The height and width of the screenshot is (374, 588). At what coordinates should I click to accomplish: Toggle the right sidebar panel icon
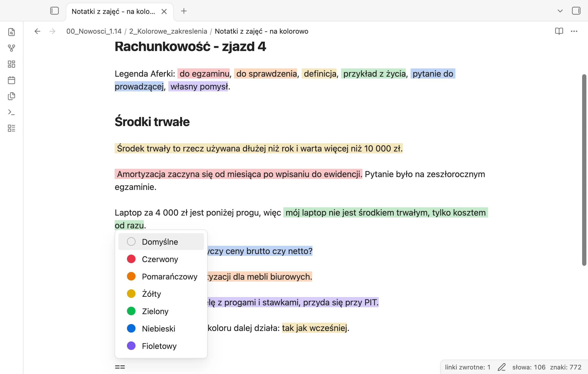pos(576,11)
